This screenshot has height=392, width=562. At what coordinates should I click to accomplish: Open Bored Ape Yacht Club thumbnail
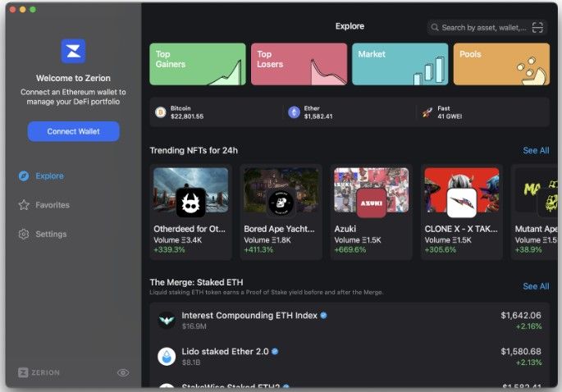281,190
